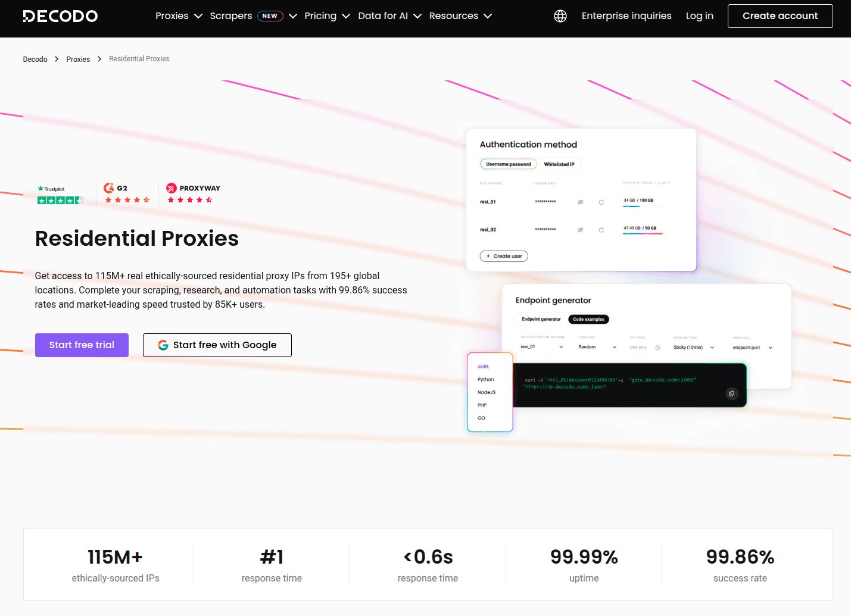Open the Random location dropdown
Viewport: 851px width, 616px height.
[x=598, y=347]
